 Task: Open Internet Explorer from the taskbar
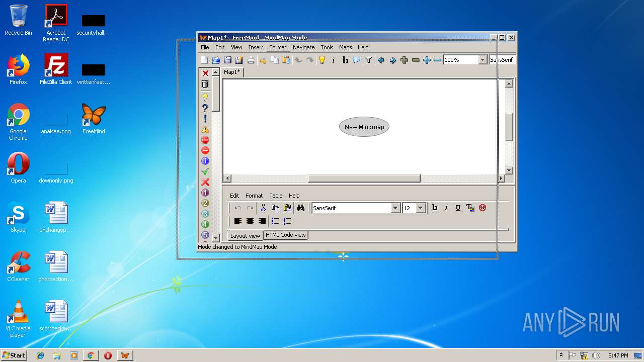pyautogui.click(x=40, y=355)
